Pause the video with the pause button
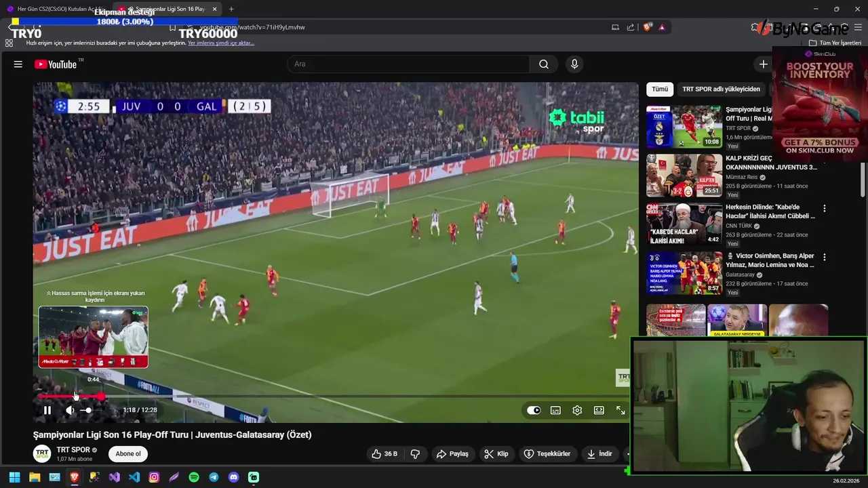The width and height of the screenshot is (868, 488). pyautogui.click(x=47, y=410)
